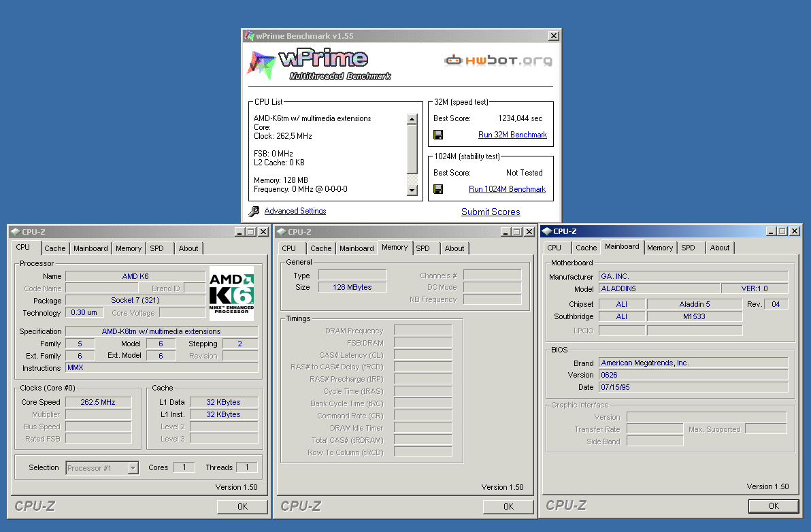Click OK in the left CPU-Z window

(242, 507)
